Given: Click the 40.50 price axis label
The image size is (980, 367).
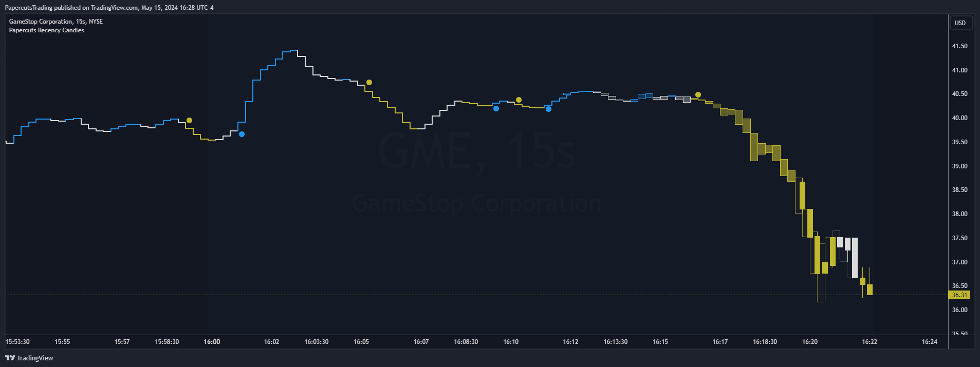Looking at the screenshot, I should pyautogui.click(x=959, y=94).
